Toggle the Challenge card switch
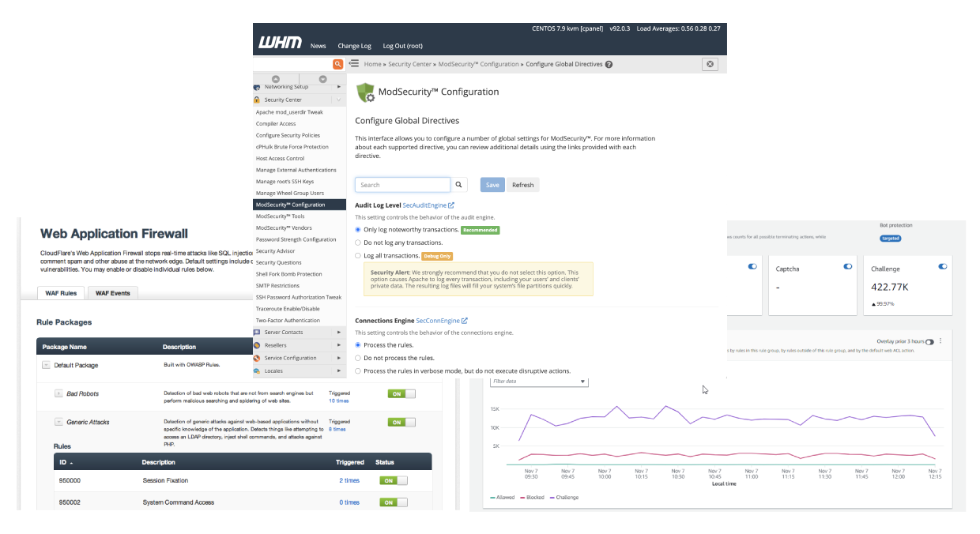 pos(943,267)
